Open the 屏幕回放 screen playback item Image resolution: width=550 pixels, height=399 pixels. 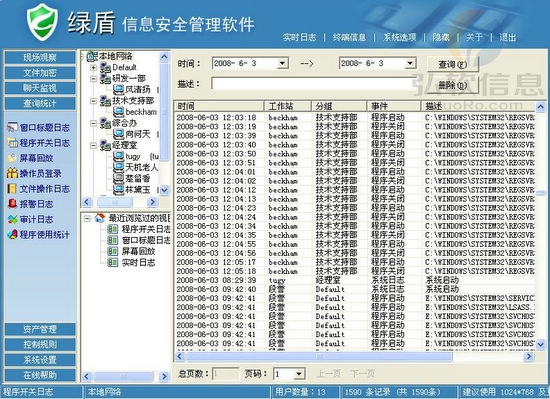(x=31, y=158)
